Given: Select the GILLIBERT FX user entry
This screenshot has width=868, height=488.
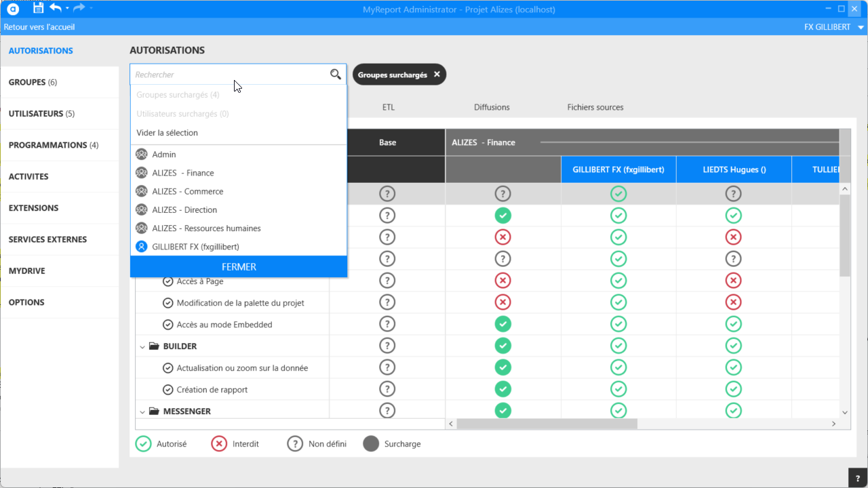Looking at the screenshot, I should 195,247.
